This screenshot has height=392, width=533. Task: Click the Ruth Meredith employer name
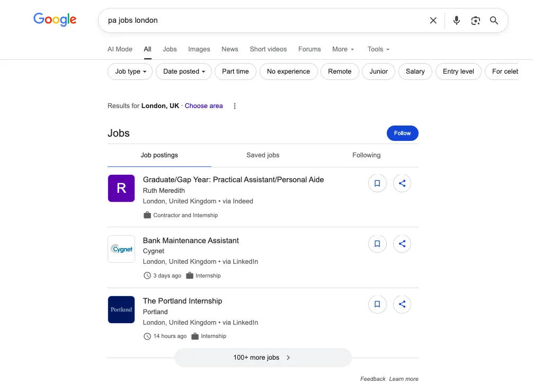click(164, 191)
